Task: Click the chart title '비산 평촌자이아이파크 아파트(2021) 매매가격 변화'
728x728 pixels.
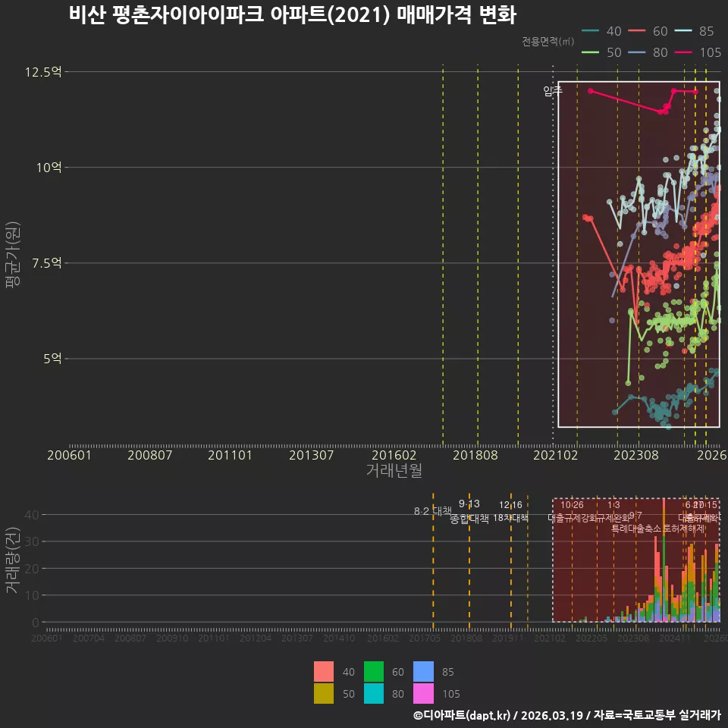Action: 293,15
